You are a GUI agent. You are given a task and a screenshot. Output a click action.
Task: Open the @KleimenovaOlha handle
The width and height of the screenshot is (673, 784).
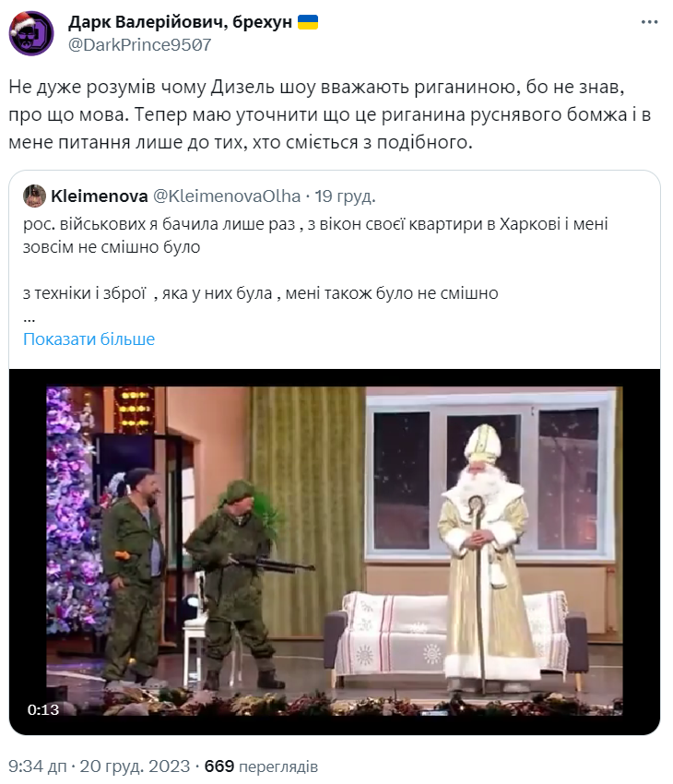[x=227, y=196]
